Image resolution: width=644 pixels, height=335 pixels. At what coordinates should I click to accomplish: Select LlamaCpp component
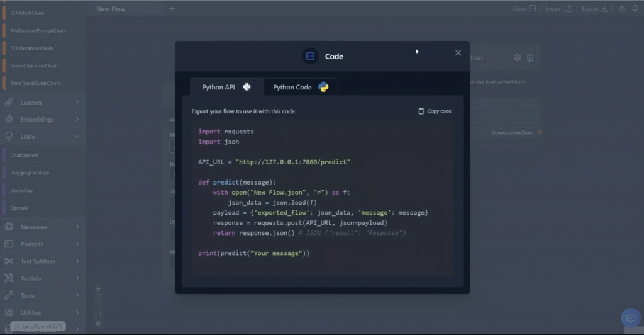[21, 190]
